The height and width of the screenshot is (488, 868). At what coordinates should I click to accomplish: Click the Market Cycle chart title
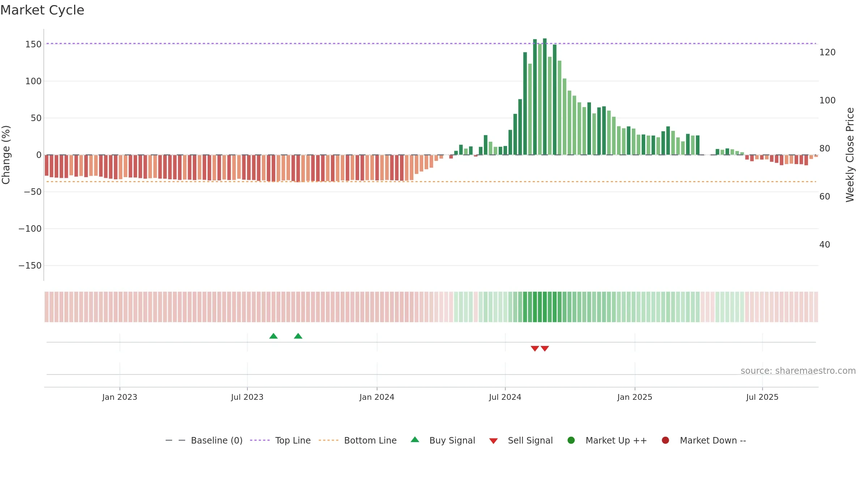pyautogui.click(x=42, y=10)
